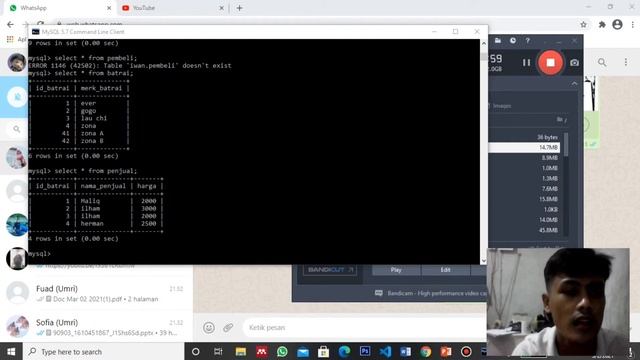
Task: Open Chrome's three-dot menu
Action: pyautogui.click(x=632, y=24)
